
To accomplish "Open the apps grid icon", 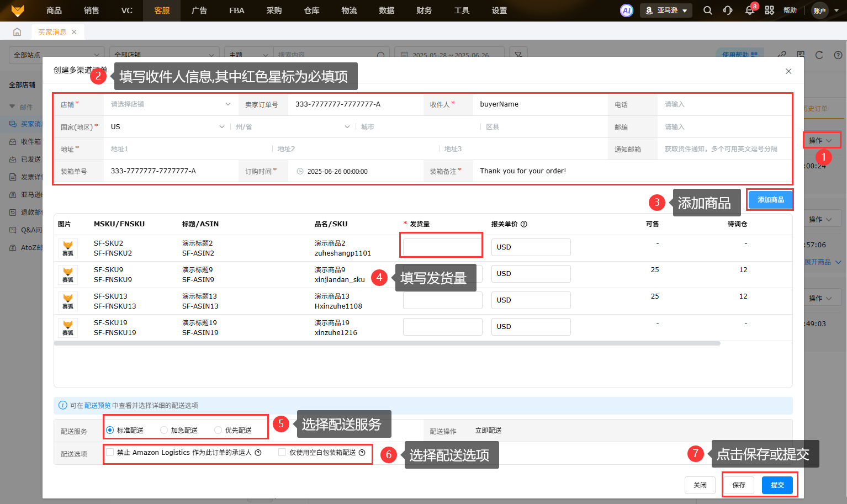I will pyautogui.click(x=769, y=10).
